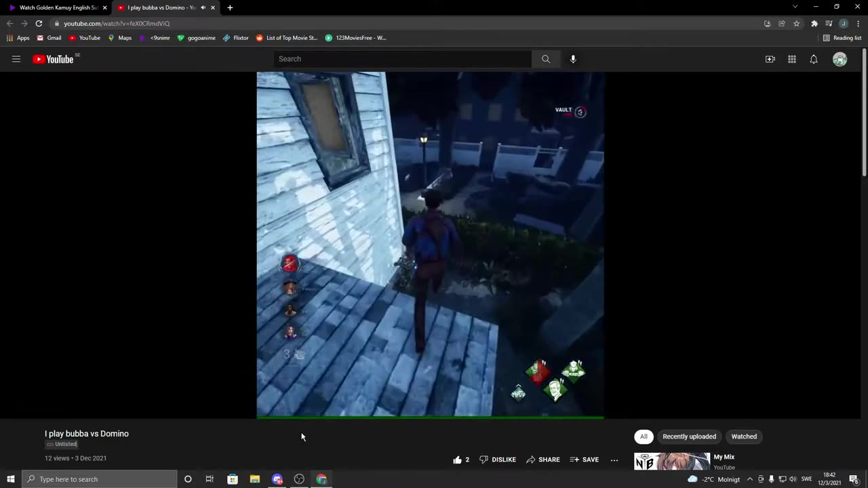868x488 pixels.
Task: Open Task View on the taskbar
Action: [210, 479]
